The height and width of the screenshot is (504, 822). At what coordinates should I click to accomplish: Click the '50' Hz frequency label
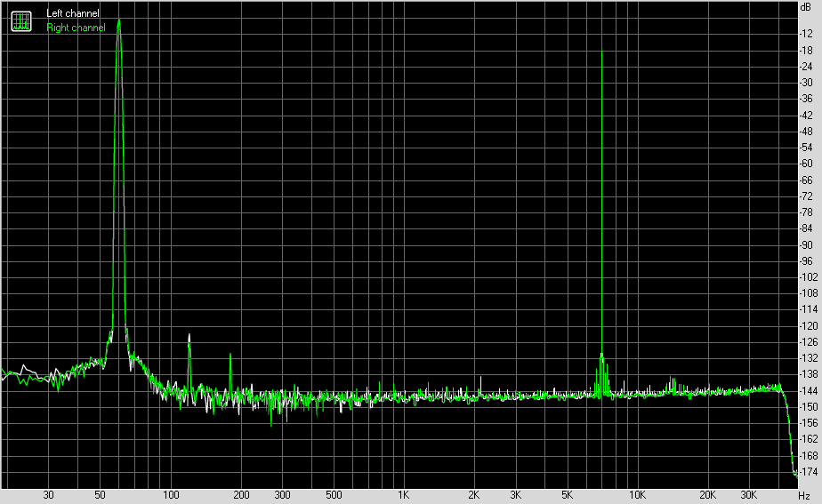point(101,495)
